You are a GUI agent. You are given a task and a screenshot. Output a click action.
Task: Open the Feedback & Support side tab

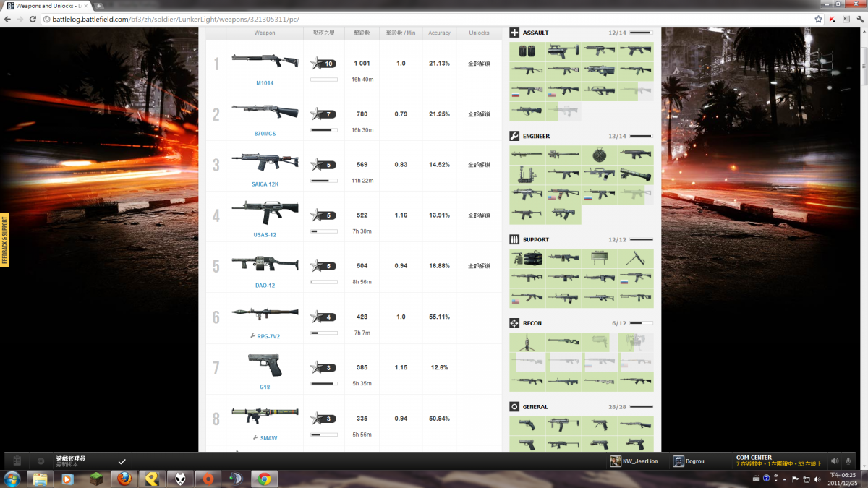click(4, 241)
